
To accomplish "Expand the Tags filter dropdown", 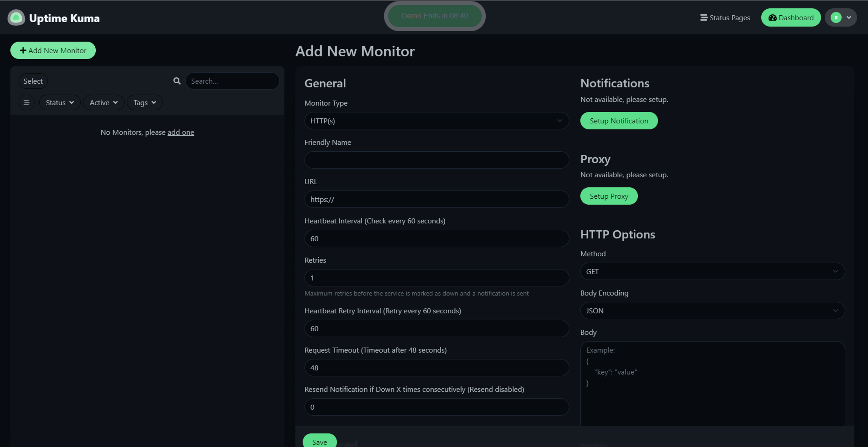I will [145, 102].
